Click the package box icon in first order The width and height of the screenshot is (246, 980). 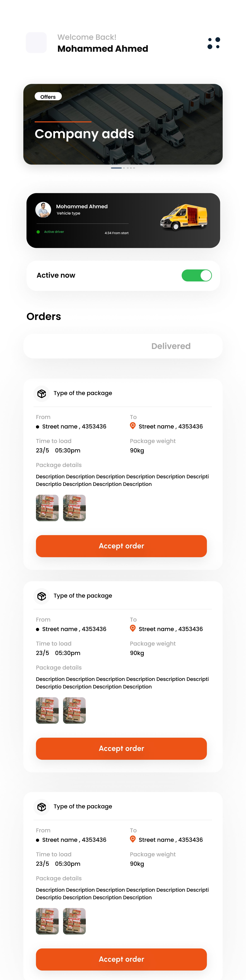(x=42, y=393)
